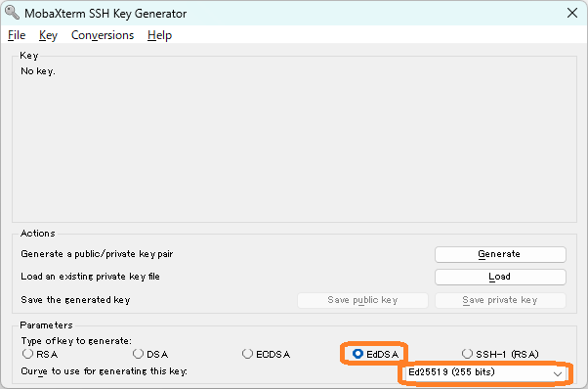This screenshot has width=588, height=389.
Task: Expand curve list using the dropdown arrow
Action: (x=558, y=373)
